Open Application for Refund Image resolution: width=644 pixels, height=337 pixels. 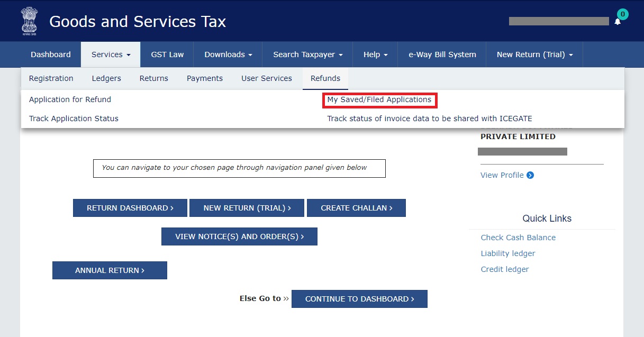(x=69, y=99)
